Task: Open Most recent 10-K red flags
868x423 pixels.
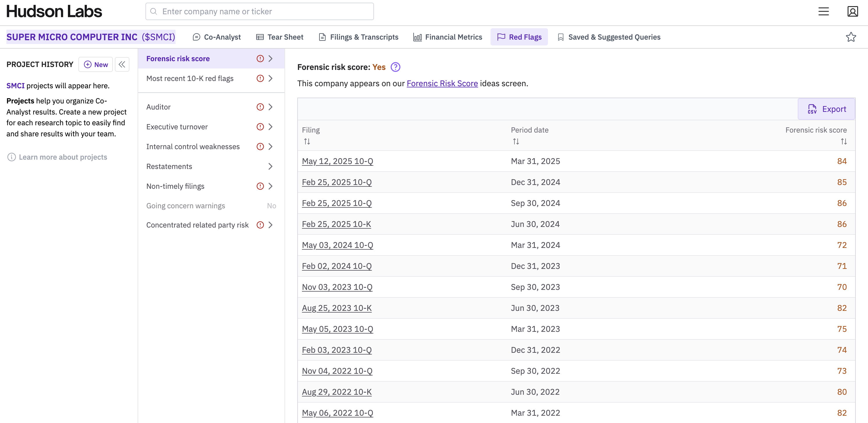Action: [x=190, y=78]
